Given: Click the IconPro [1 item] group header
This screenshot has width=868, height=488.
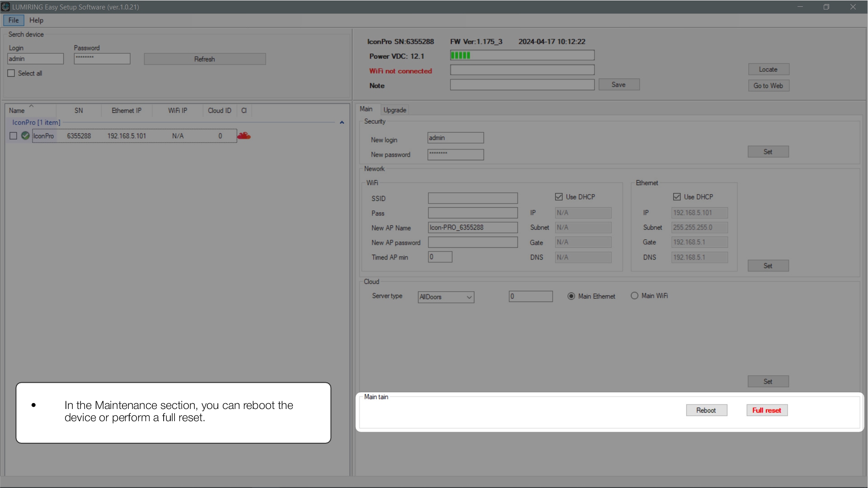Looking at the screenshot, I should tap(36, 122).
